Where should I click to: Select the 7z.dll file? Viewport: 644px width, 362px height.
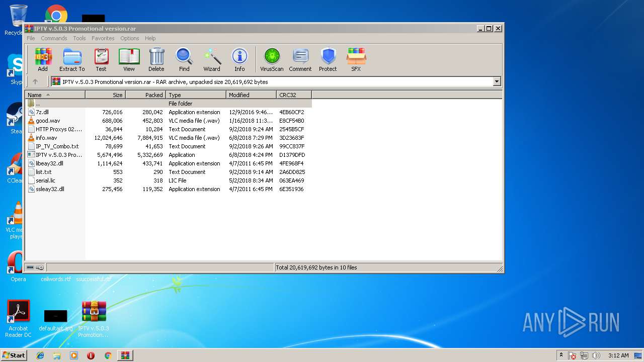169,112
